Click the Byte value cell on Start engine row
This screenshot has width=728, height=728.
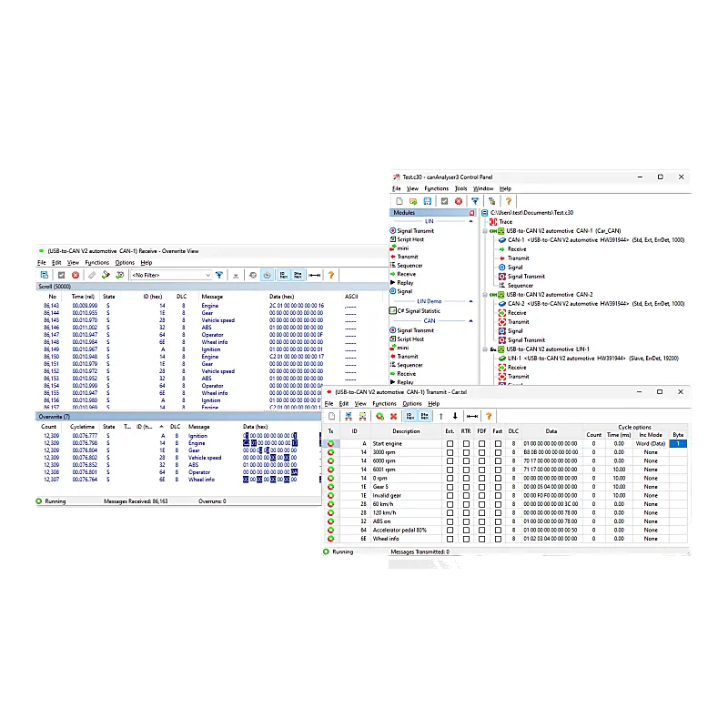(x=676, y=443)
